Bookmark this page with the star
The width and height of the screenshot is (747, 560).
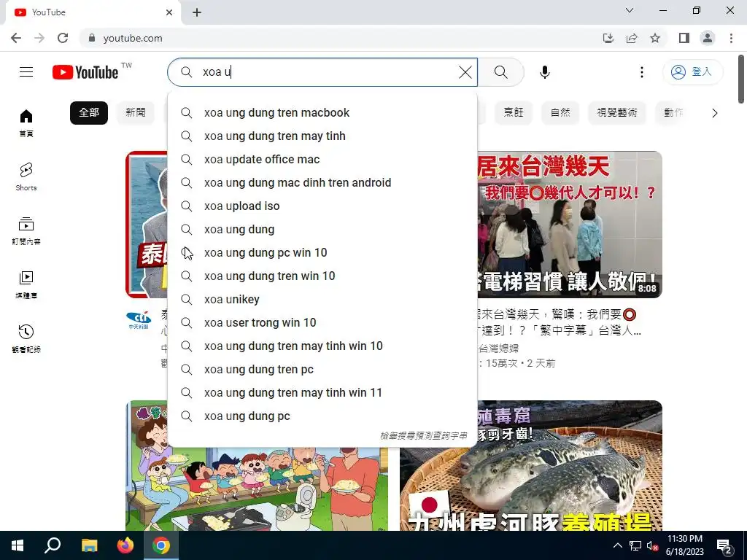coord(655,38)
